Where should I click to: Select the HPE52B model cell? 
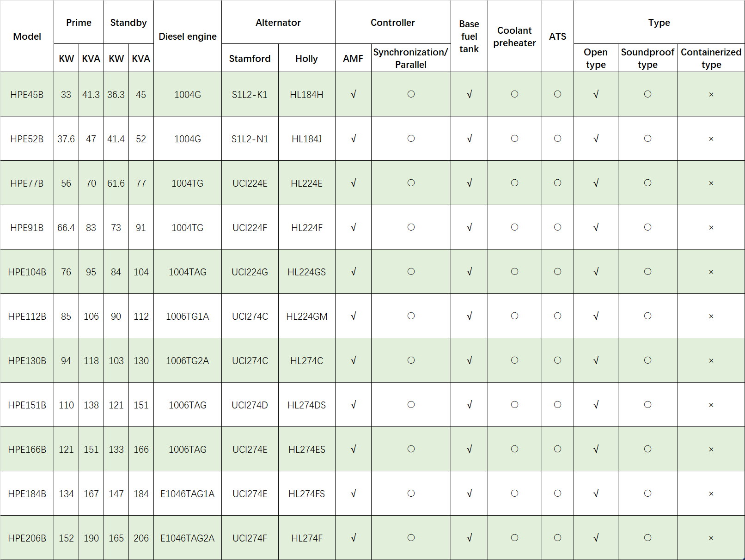[x=27, y=139]
